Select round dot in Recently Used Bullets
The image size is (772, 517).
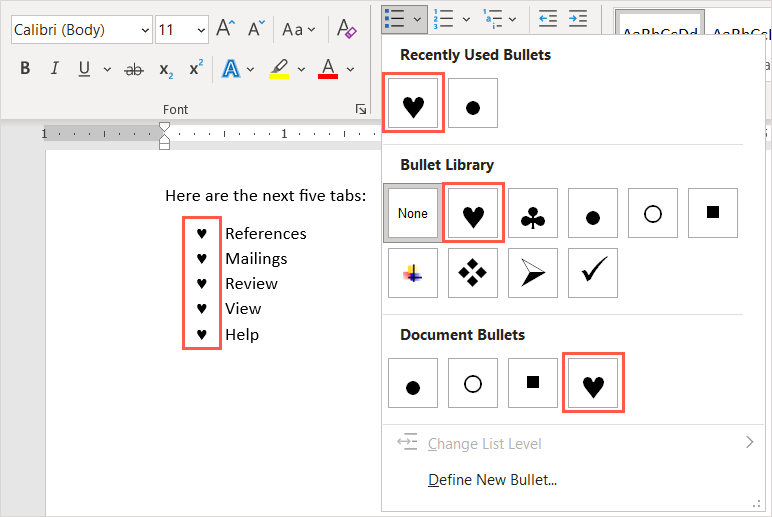tap(473, 103)
